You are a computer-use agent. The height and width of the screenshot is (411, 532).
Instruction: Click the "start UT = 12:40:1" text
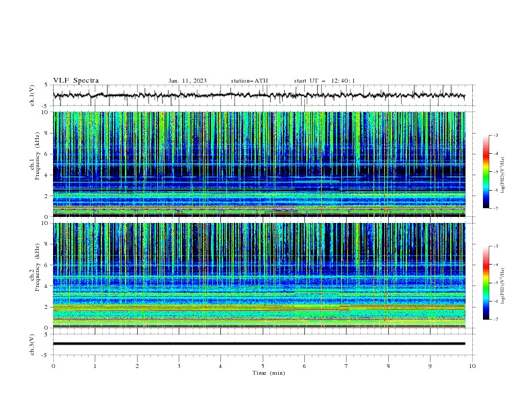[x=324, y=81]
